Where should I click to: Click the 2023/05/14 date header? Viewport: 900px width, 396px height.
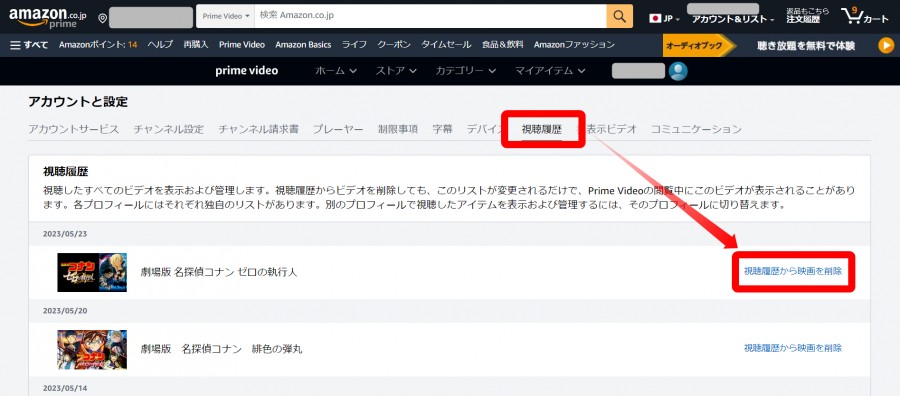[x=65, y=389]
